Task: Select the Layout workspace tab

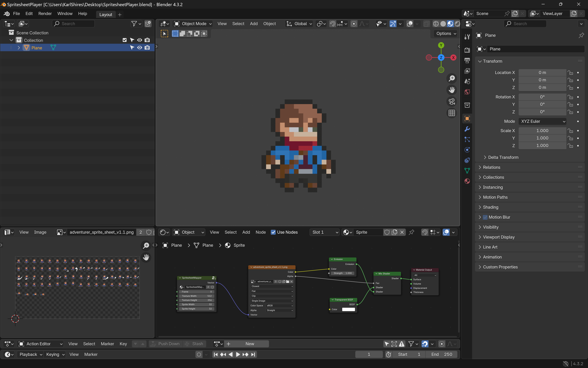Action: pyautogui.click(x=106, y=15)
